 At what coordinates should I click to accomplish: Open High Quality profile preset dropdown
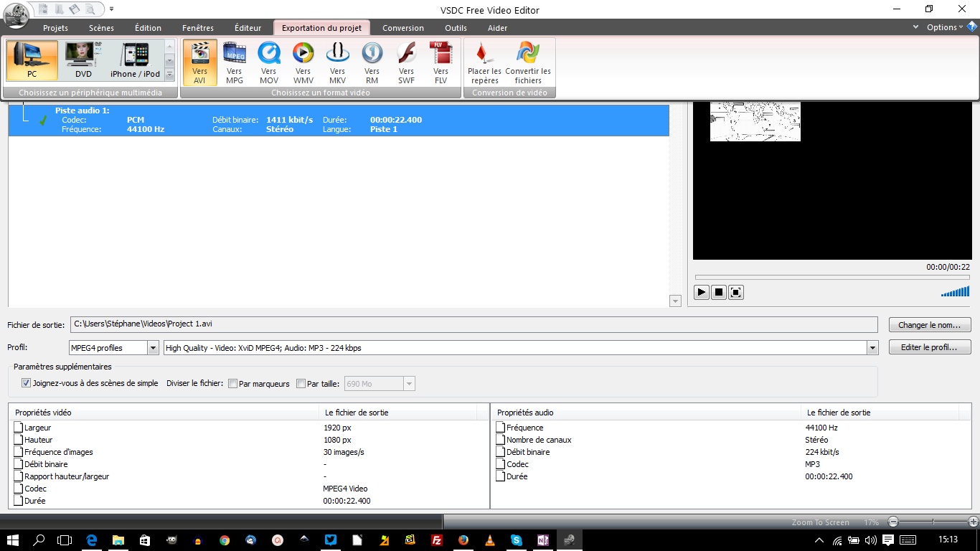pos(872,348)
